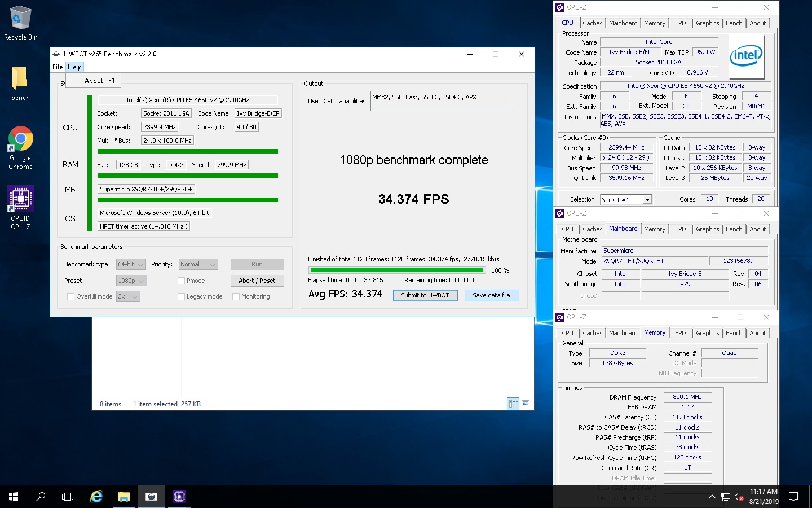This screenshot has width=812, height=508.
Task: Open the Socket #1 selection dropdown
Action: pos(626,199)
